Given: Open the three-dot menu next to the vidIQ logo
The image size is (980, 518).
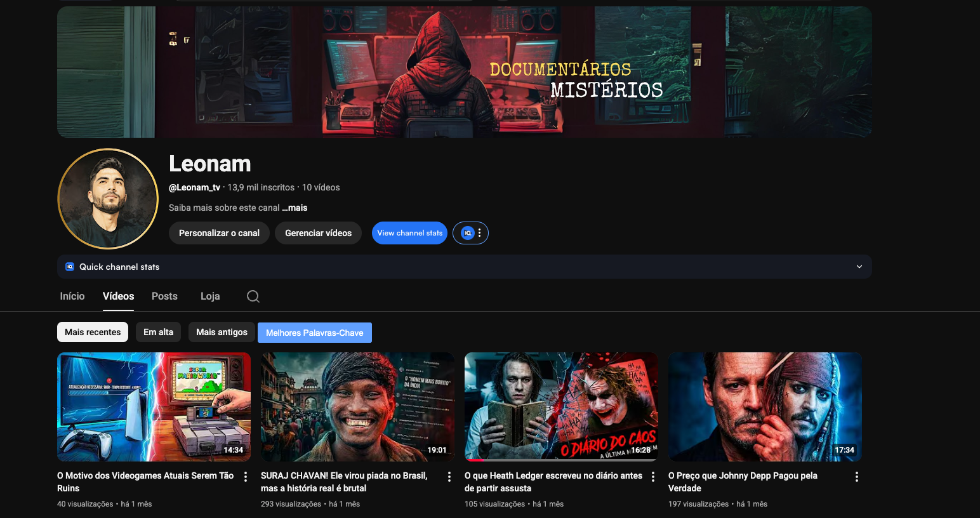Looking at the screenshot, I should click(x=480, y=233).
